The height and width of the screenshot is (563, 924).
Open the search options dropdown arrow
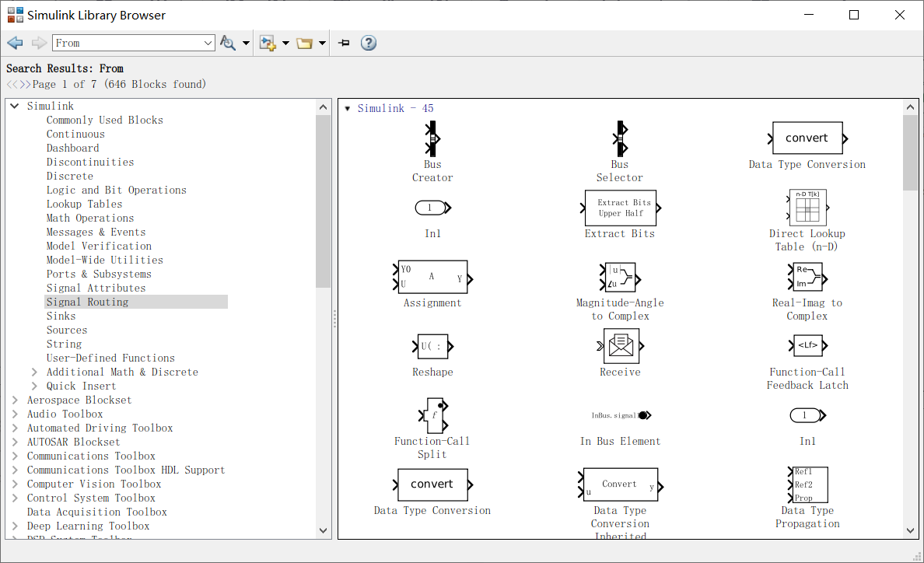click(x=246, y=43)
